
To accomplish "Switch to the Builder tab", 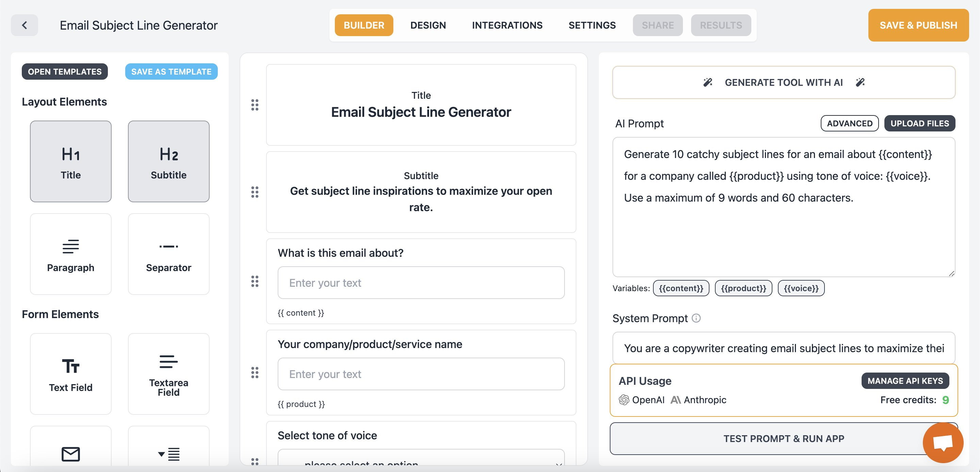I will click(x=364, y=25).
